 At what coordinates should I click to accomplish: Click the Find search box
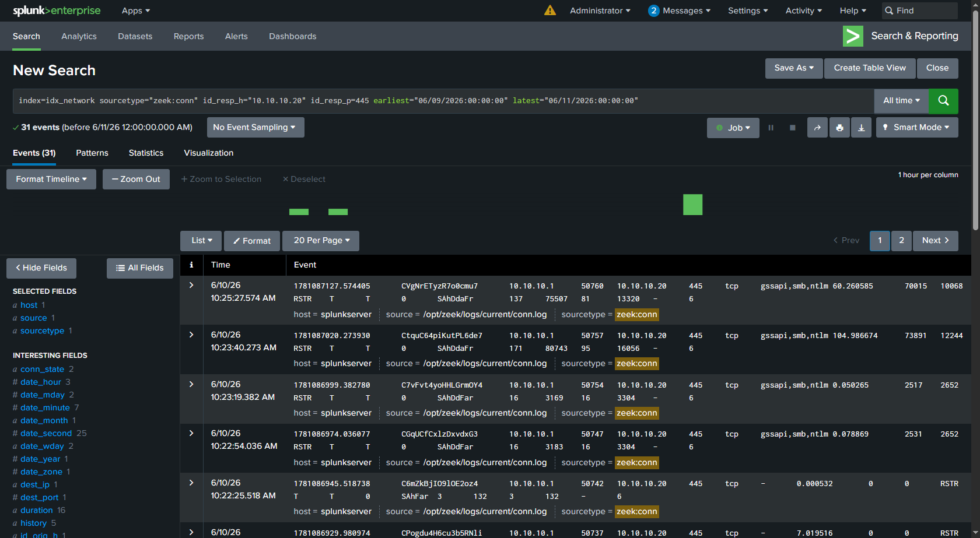[919, 10]
